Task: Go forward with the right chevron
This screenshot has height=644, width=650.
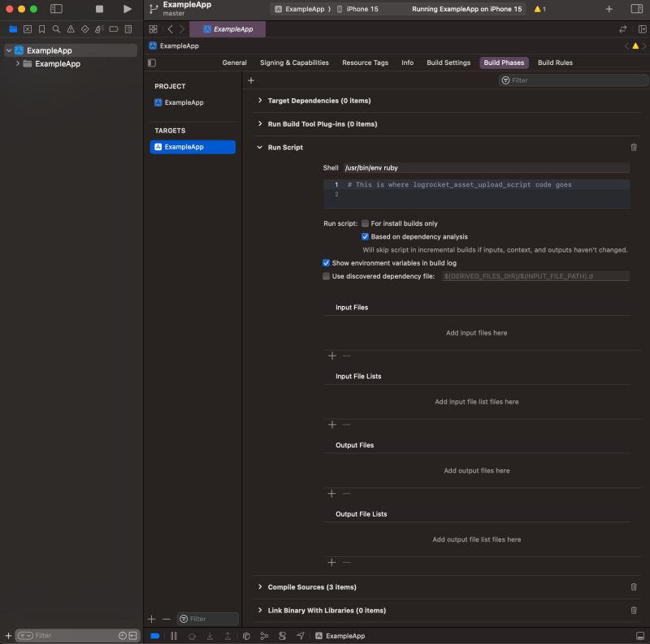Action: pyautogui.click(x=182, y=29)
